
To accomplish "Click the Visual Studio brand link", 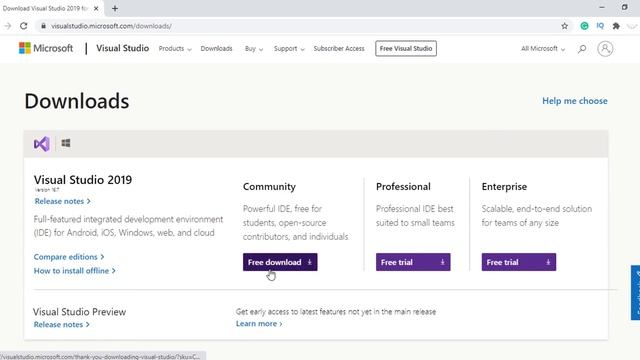I will (122, 48).
